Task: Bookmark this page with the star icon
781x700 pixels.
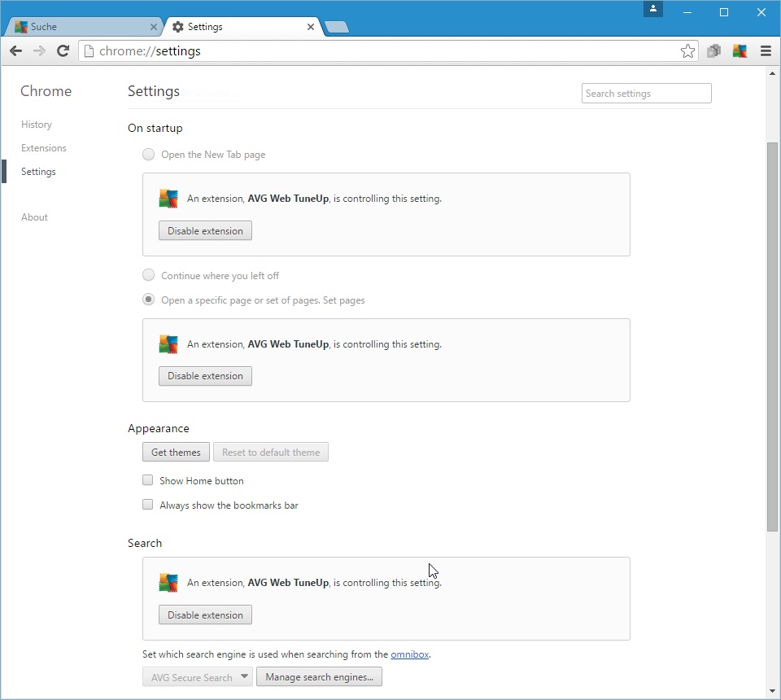Action: click(687, 50)
